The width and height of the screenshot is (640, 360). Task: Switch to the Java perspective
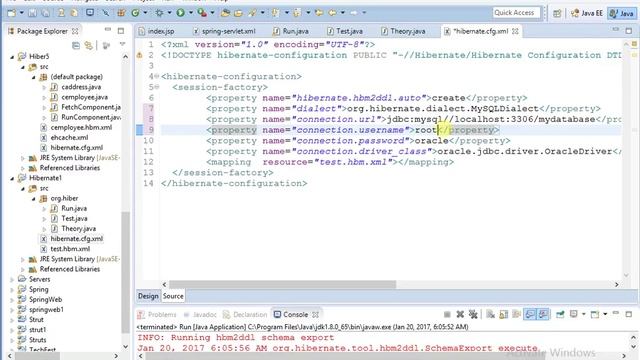pos(622,13)
